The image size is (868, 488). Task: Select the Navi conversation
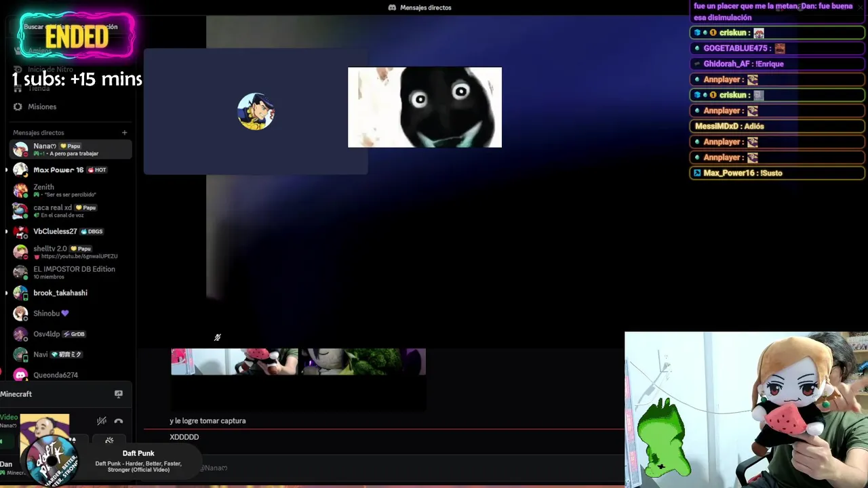71,354
